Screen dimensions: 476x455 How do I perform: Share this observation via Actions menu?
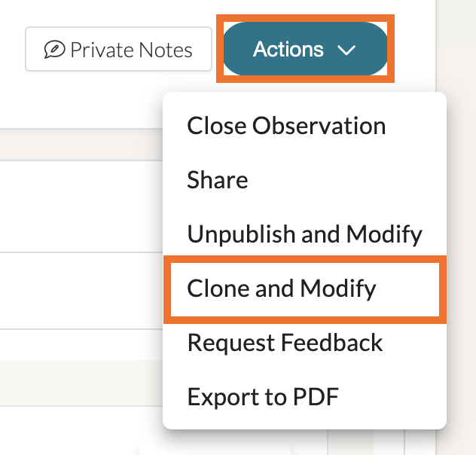[218, 180]
